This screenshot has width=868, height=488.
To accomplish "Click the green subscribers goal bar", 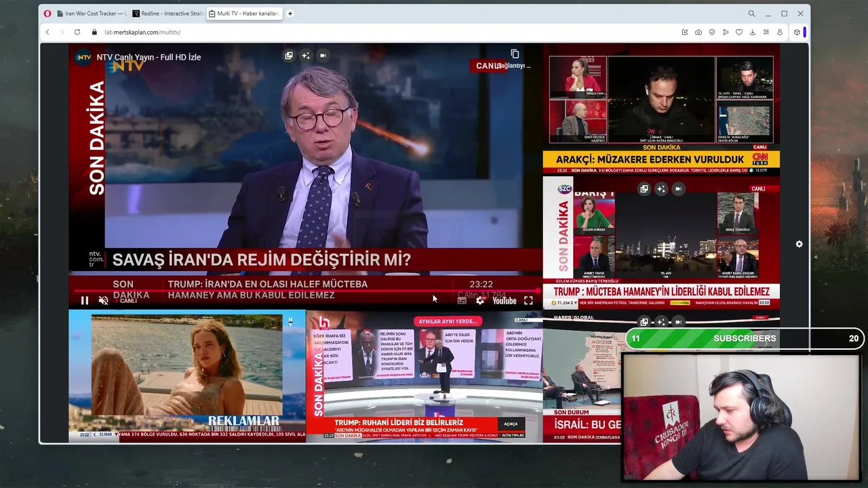I will click(744, 338).
